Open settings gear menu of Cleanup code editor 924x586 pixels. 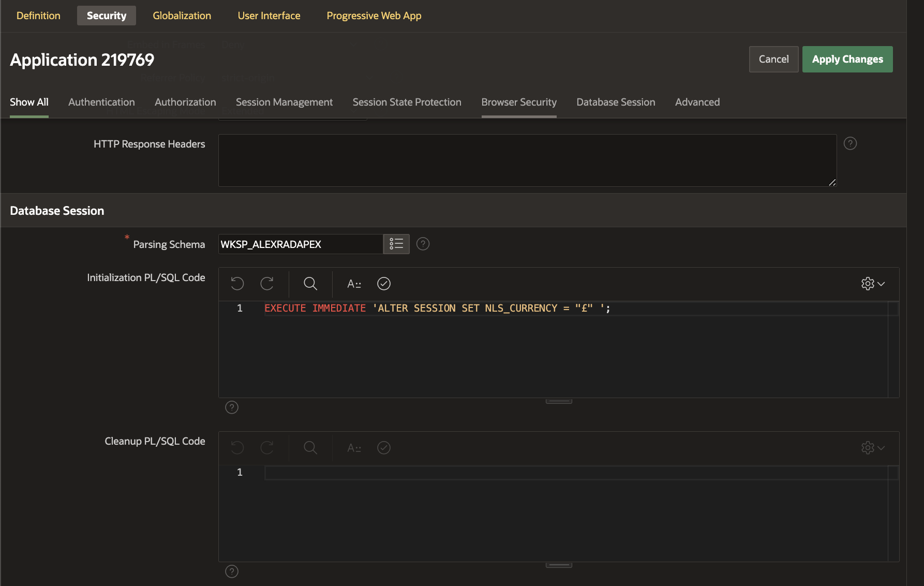click(x=873, y=448)
